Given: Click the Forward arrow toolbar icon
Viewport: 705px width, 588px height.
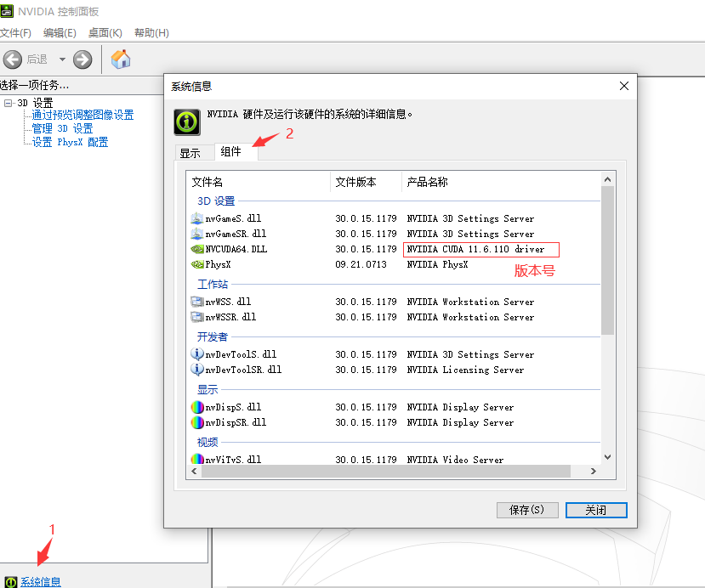Looking at the screenshot, I should [x=82, y=59].
